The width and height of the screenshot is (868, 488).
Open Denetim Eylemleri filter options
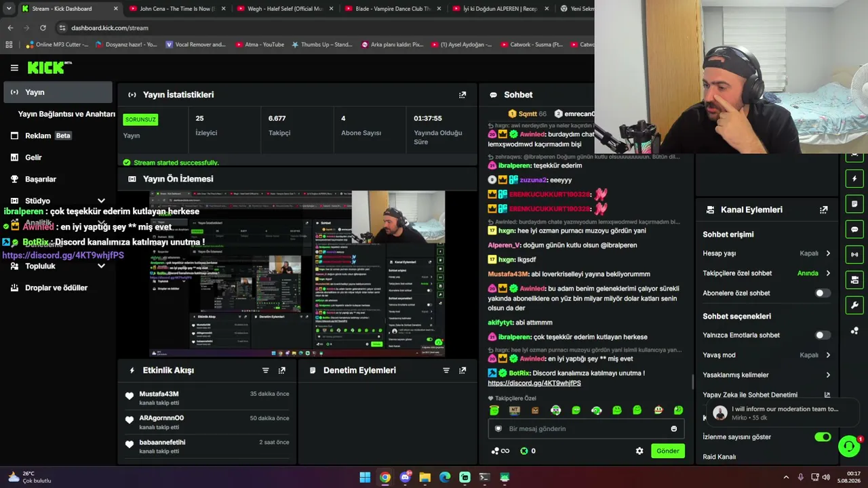[446, 371]
